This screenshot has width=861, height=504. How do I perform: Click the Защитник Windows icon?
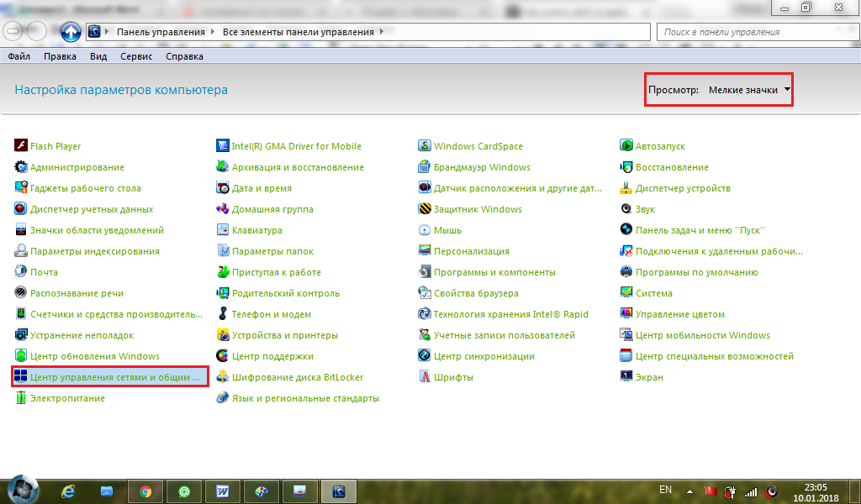click(425, 208)
